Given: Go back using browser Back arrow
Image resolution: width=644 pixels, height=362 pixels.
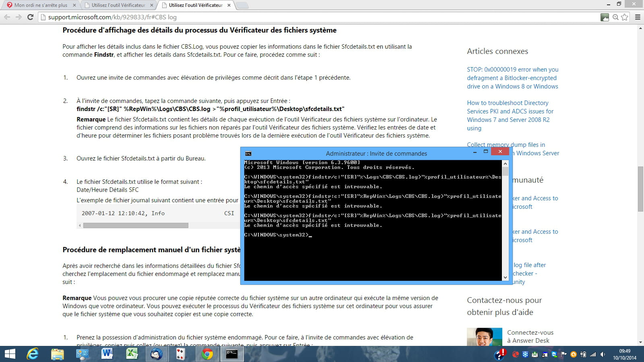Looking at the screenshot, I should point(7,17).
